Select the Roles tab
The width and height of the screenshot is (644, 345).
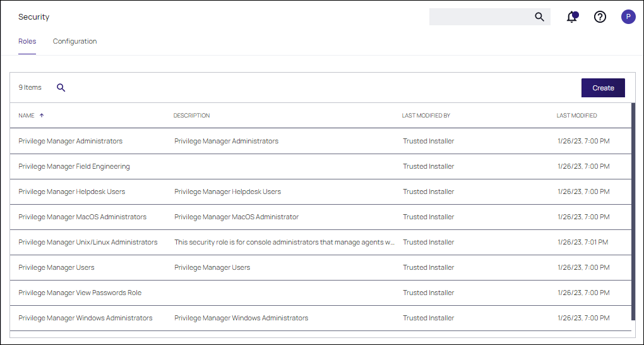point(27,42)
